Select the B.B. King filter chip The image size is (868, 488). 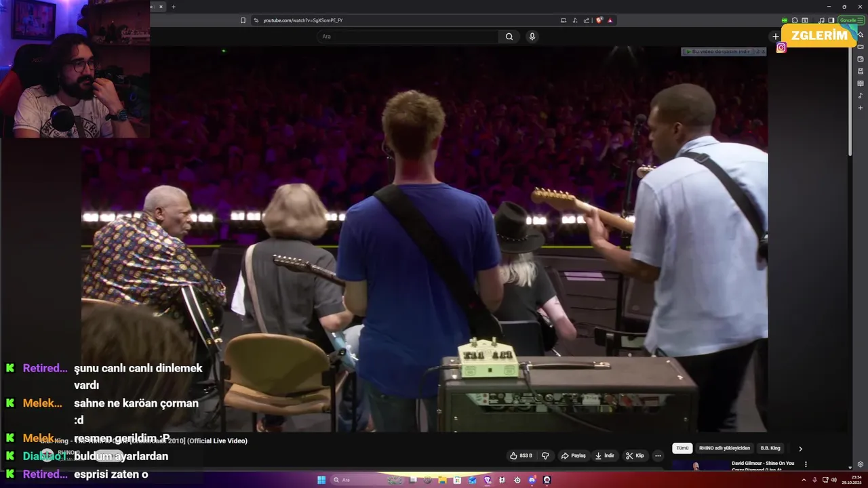770,448
